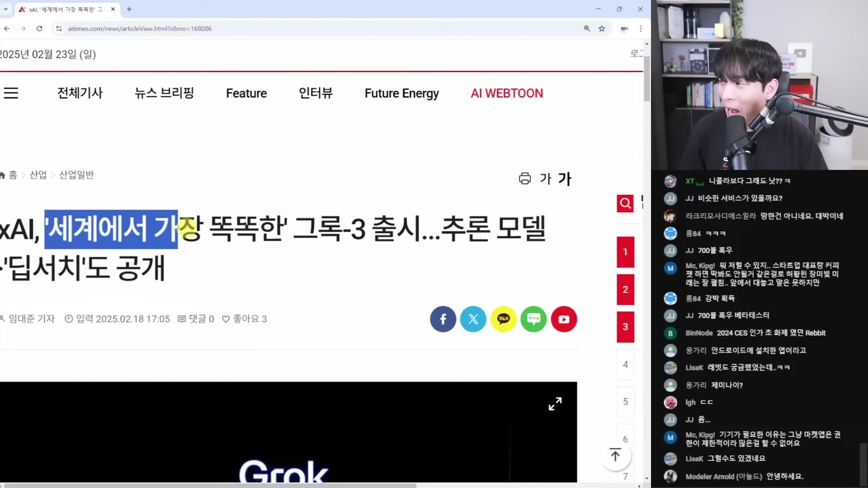
Task: Click chat message 제미나이?
Action: 727,385
